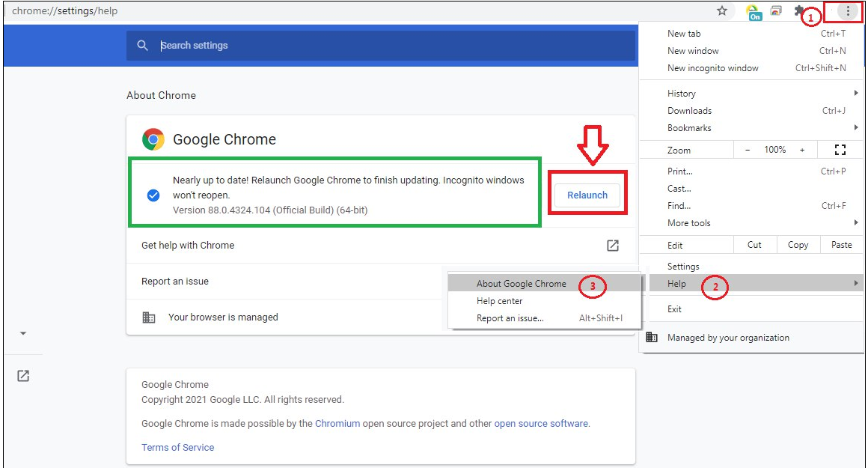Click the extension icon beside the puzzle piece
This screenshot has width=868, height=468.
[776, 10]
